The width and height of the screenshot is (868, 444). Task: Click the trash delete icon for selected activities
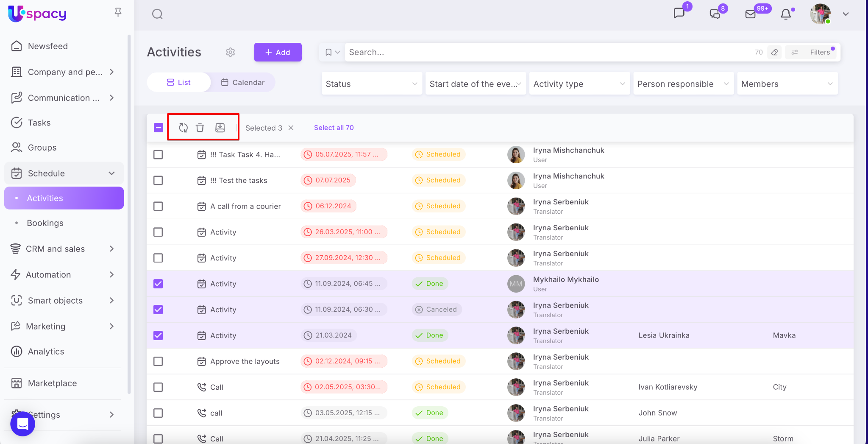(200, 128)
